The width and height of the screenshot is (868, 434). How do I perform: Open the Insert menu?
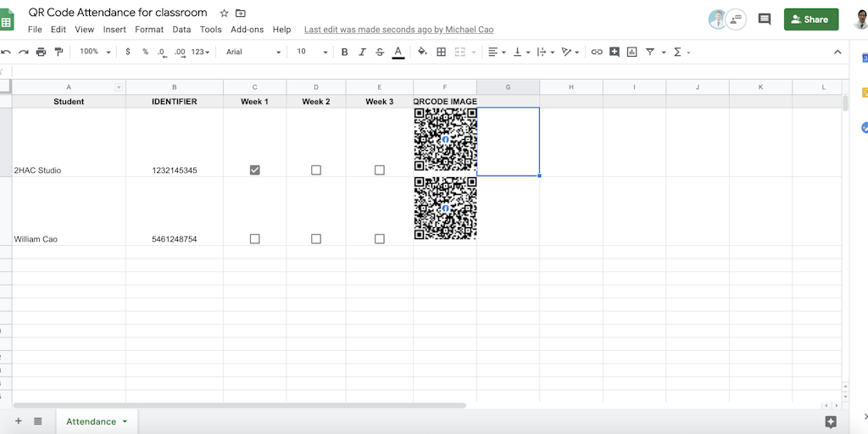pyautogui.click(x=114, y=30)
